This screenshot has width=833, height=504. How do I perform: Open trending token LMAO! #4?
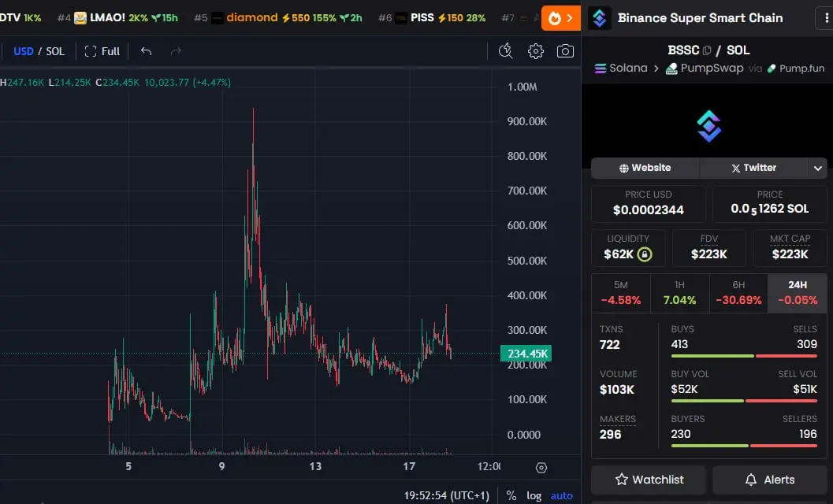click(x=117, y=18)
